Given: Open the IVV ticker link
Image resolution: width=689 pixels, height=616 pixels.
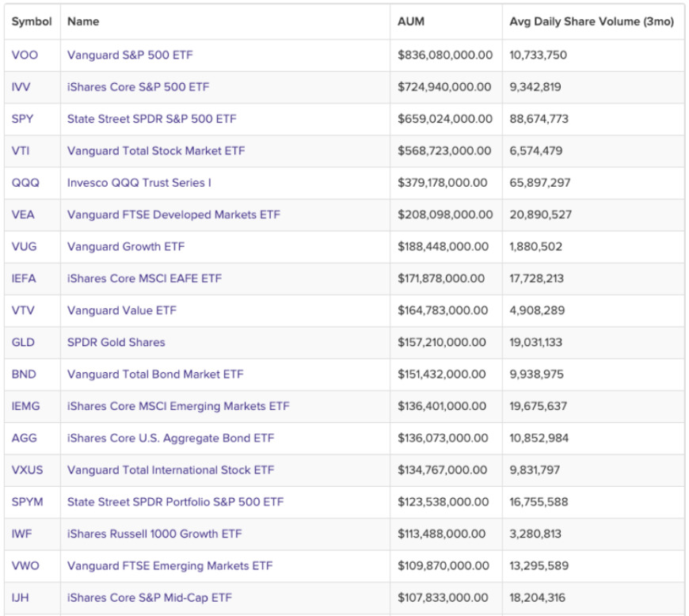Looking at the screenshot, I should point(21,87).
